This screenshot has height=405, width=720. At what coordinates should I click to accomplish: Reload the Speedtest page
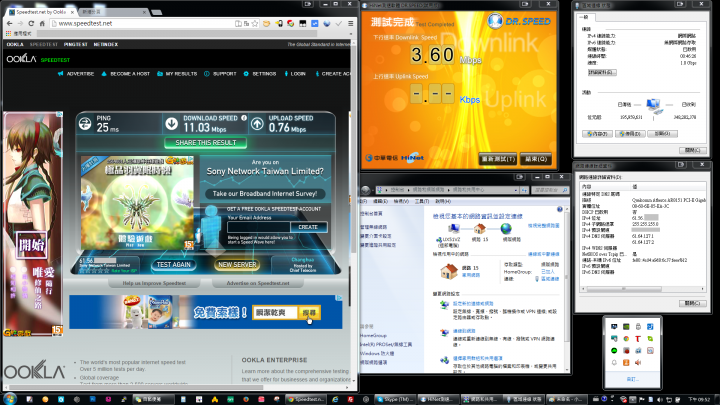point(31,23)
